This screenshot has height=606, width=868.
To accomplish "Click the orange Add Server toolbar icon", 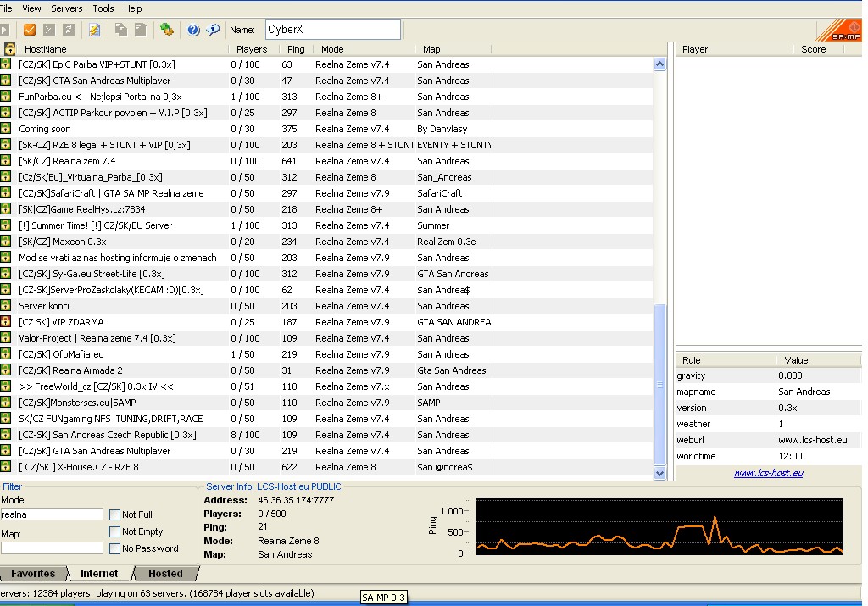I will click(x=30, y=30).
